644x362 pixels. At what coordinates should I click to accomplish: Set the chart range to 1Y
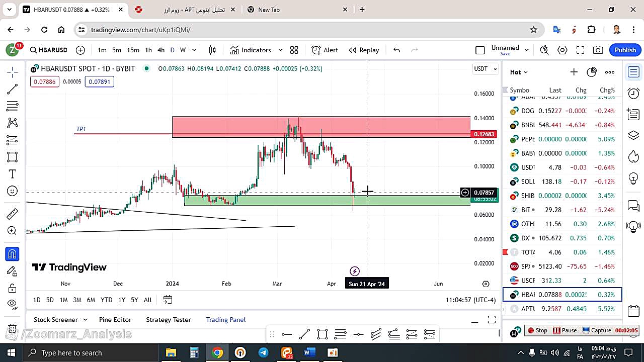(122, 300)
